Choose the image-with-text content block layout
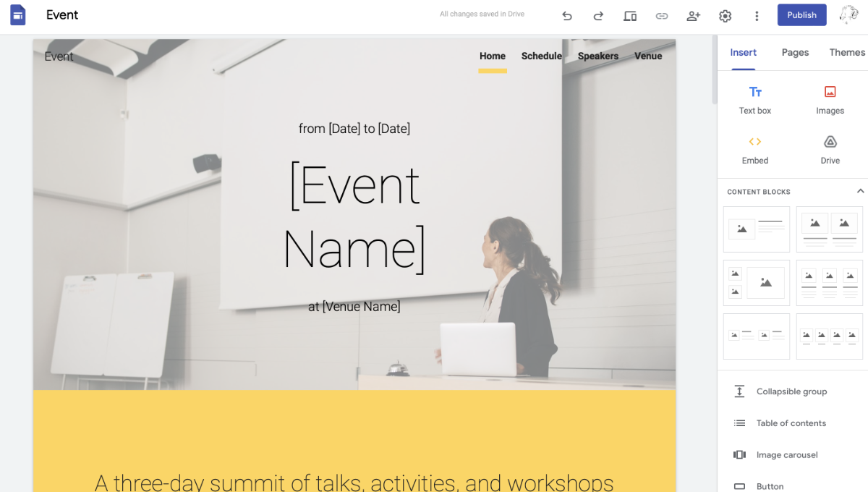The height and width of the screenshot is (492, 868). click(x=757, y=229)
